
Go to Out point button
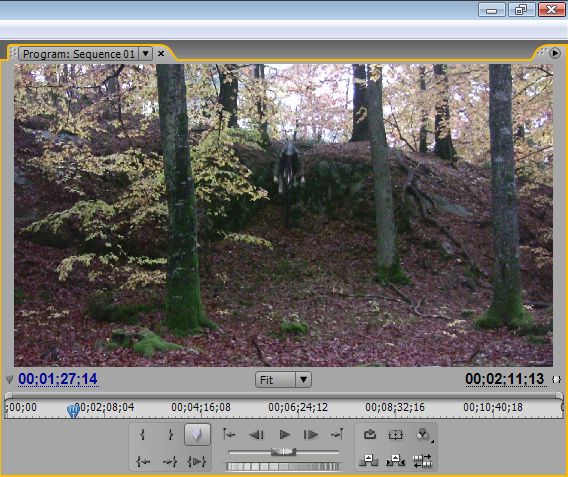(170, 461)
